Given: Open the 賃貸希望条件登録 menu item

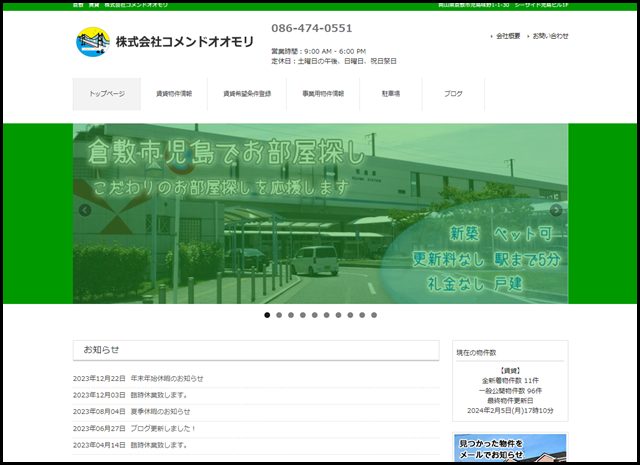Looking at the screenshot, I should point(247,94).
